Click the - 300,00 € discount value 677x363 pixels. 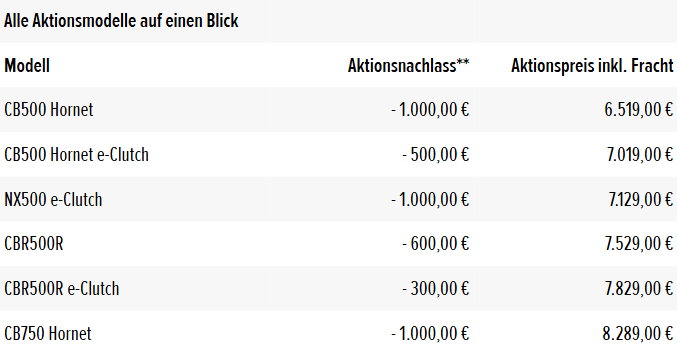436,289
